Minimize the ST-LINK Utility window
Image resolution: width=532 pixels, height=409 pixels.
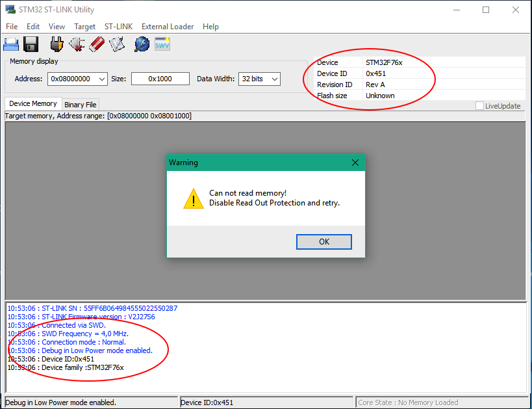(457, 10)
